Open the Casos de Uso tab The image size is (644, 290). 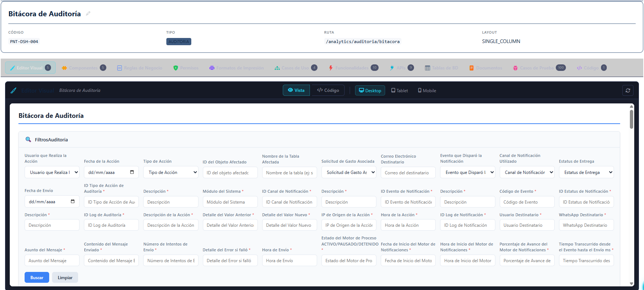[296, 68]
